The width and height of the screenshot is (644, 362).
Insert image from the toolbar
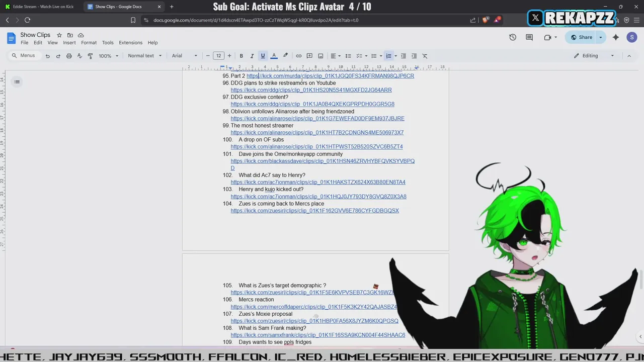click(x=320, y=56)
